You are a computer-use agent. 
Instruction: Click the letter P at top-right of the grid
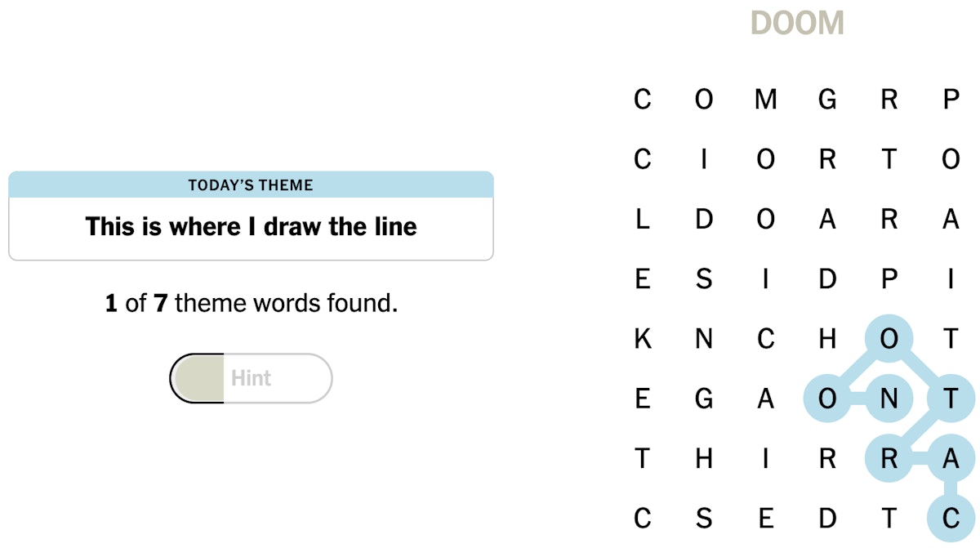coord(951,100)
